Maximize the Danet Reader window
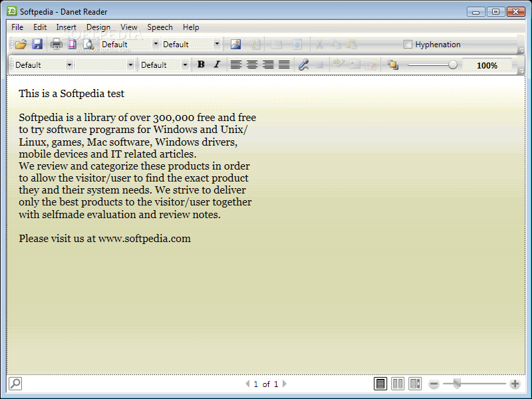Viewport: 532px width, 399px height. point(495,12)
